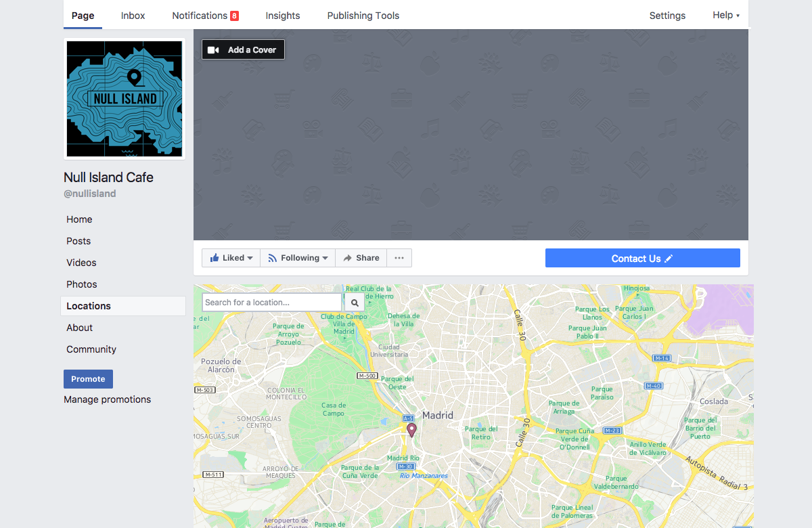Click the M-40 road shield

coord(653,386)
